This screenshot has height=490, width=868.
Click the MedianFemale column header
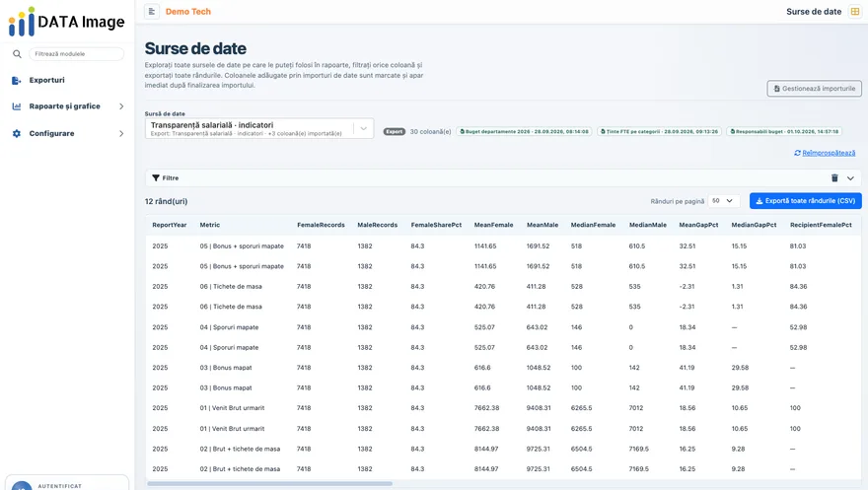click(x=593, y=225)
